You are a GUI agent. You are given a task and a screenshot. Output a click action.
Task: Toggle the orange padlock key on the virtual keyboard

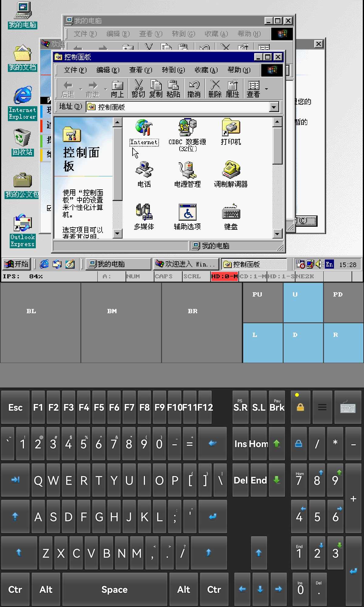(x=300, y=407)
